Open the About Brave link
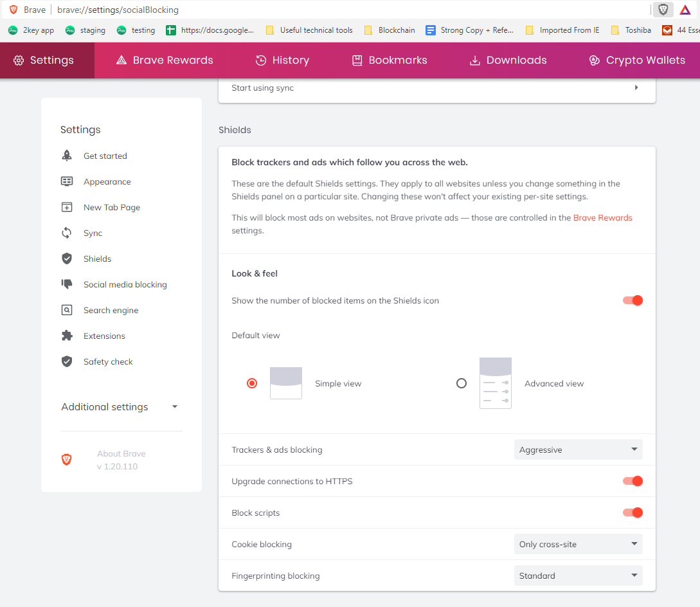The height and width of the screenshot is (607, 700). [x=121, y=453]
